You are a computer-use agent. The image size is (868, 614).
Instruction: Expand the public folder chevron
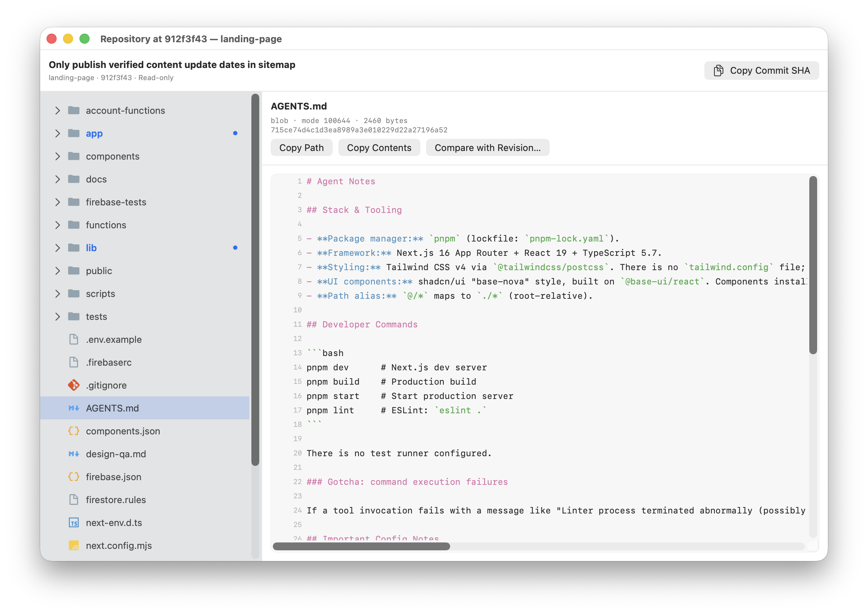tap(58, 271)
